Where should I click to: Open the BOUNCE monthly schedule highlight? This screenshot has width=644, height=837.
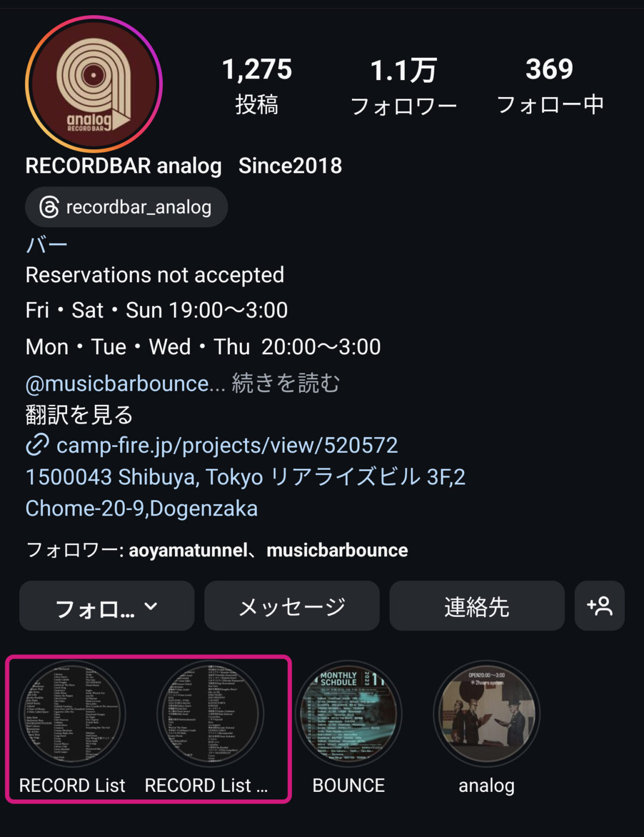(349, 714)
